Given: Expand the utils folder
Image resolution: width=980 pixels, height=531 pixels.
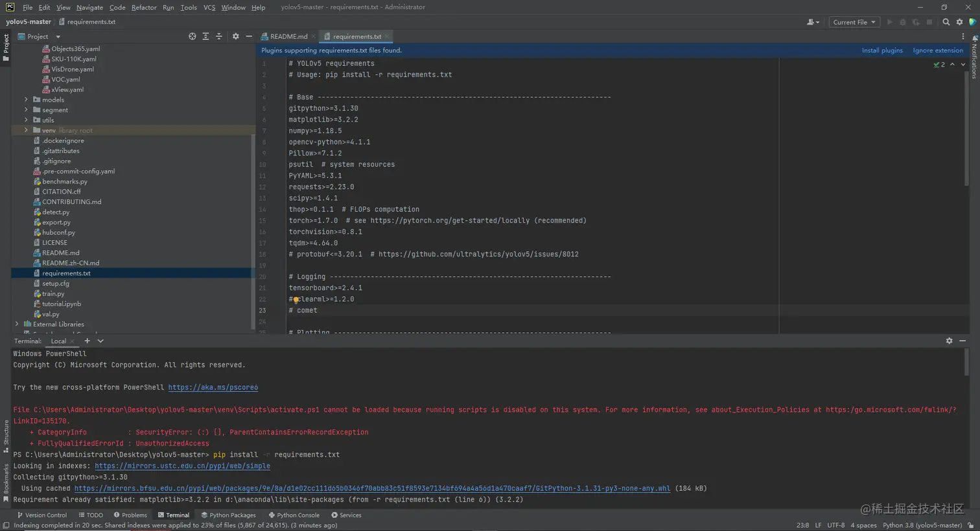Looking at the screenshot, I should [x=26, y=120].
